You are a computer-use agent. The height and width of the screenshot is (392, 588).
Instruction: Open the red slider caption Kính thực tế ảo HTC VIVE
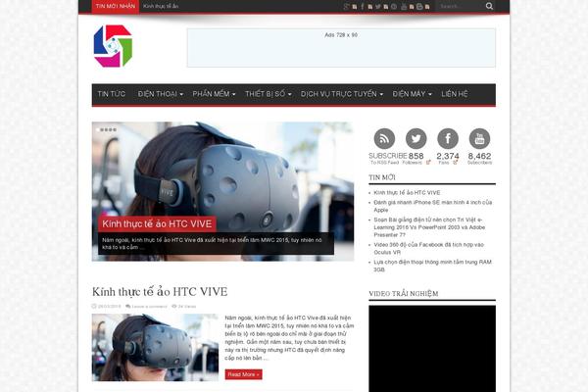point(157,224)
